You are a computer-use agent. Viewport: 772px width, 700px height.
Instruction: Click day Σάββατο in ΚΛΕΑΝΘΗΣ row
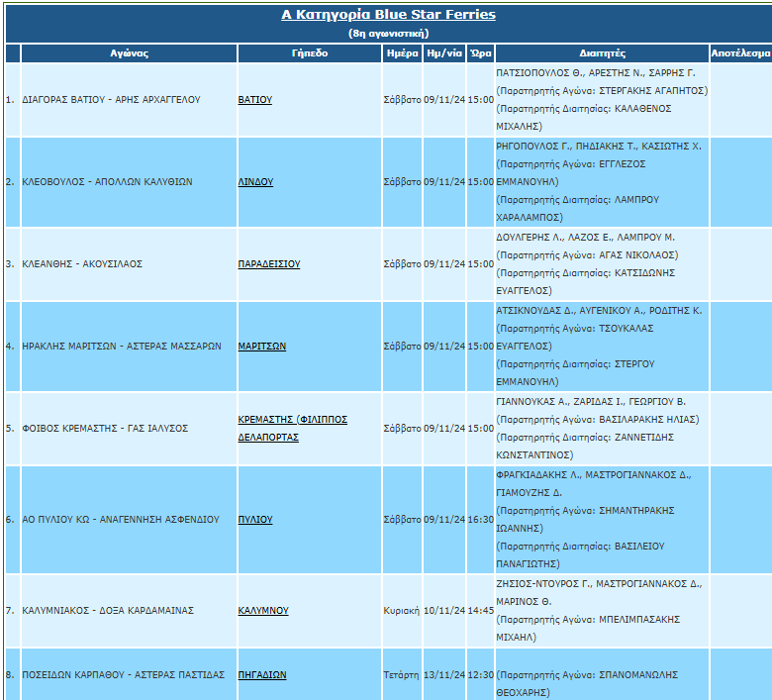(402, 264)
